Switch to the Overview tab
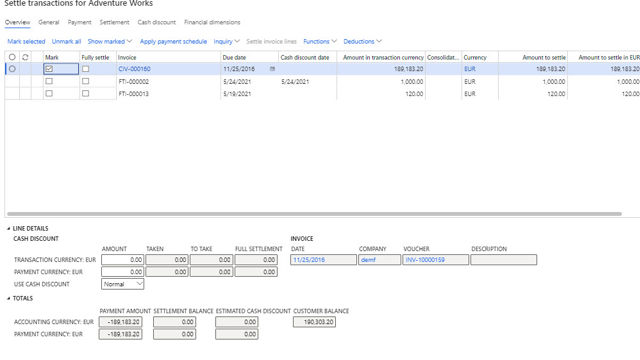 (18, 22)
